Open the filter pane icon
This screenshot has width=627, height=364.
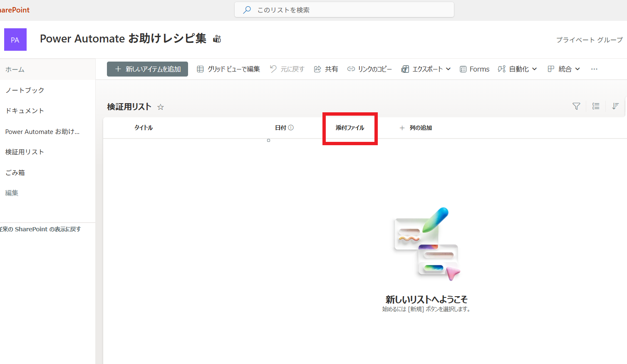click(x=576, y=106)
